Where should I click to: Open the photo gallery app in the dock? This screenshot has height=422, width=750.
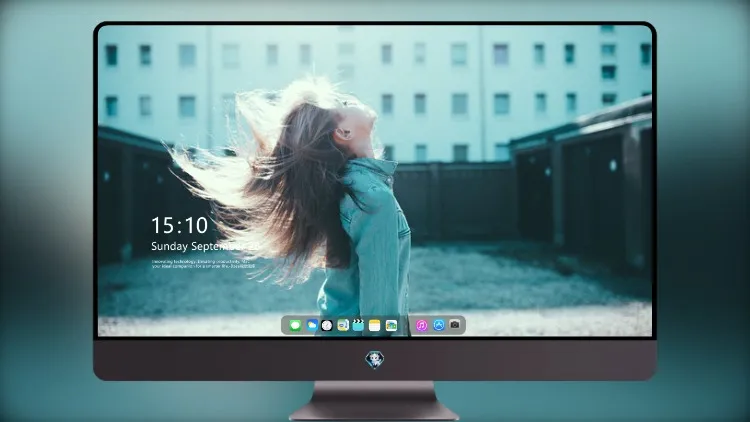tap(391, 325)
